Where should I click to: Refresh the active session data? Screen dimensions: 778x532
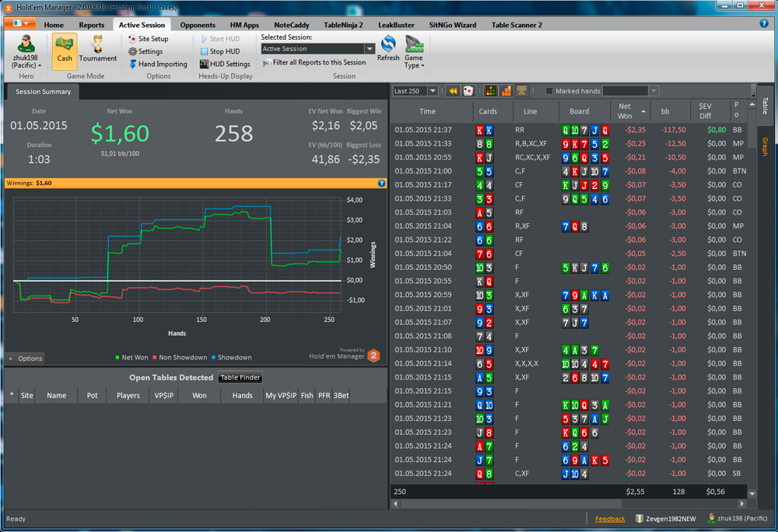(x=388, y=48)
